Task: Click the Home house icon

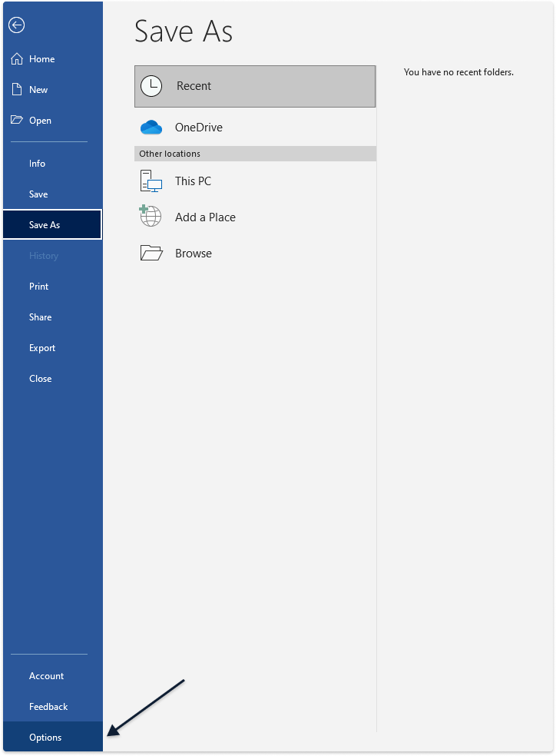Action: (x=17, y=59)
